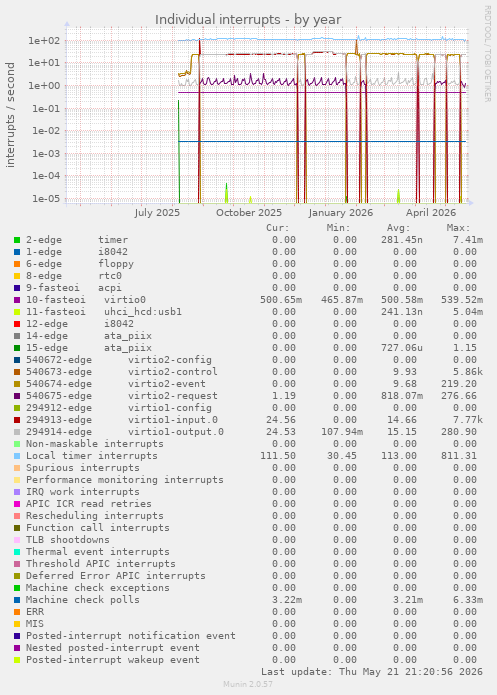Click the 'interrupts / second' axis title
497x695 pixels.
tap(10, 115)
